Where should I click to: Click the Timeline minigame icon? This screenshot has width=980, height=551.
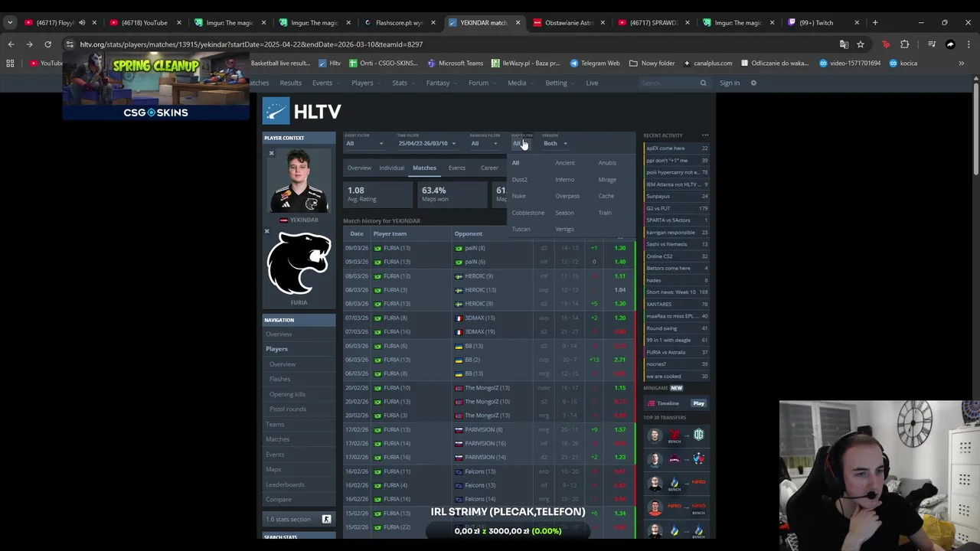pos(652,403)
